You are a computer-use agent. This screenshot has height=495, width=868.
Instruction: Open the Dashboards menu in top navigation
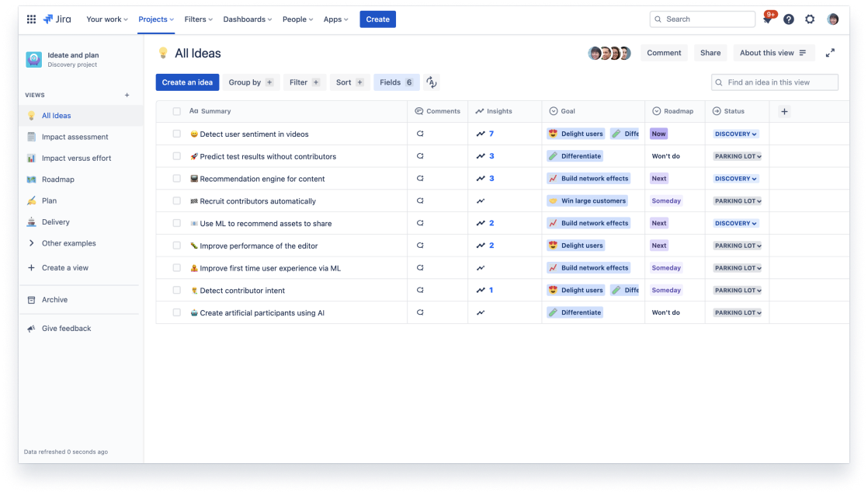click(x=248, y=19)
